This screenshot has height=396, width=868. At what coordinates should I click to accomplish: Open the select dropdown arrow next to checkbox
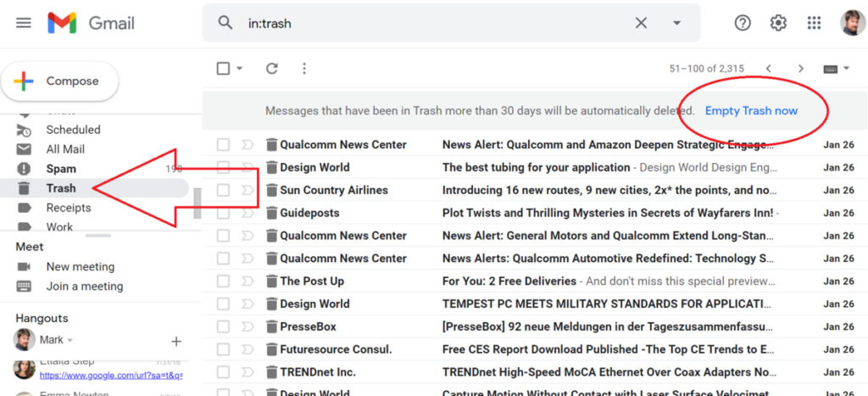tap(239, 69)
